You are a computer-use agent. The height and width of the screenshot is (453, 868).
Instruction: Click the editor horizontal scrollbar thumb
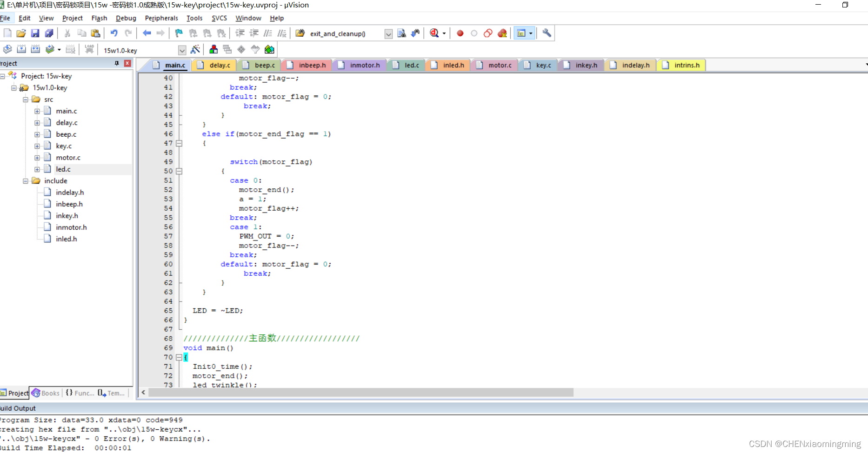[361, 393]
